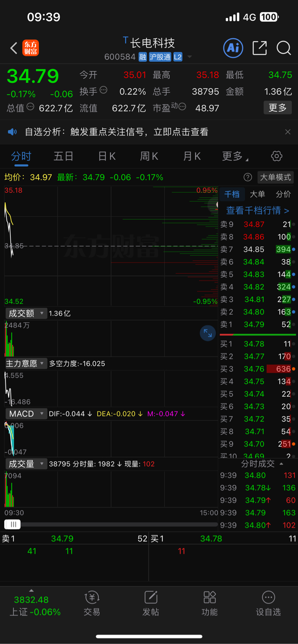The height and width of the screenshot is (644, 298).
Task: Tap the share export icon
Action: 260,48
